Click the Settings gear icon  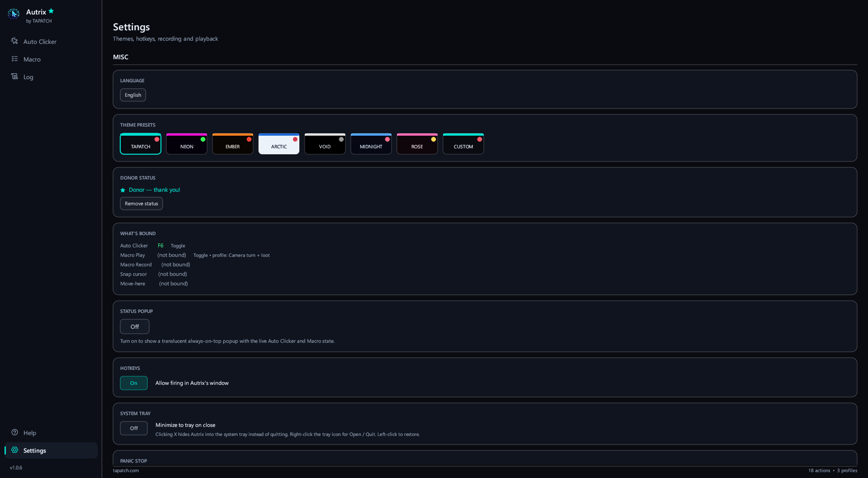click(x=14, y=450)
